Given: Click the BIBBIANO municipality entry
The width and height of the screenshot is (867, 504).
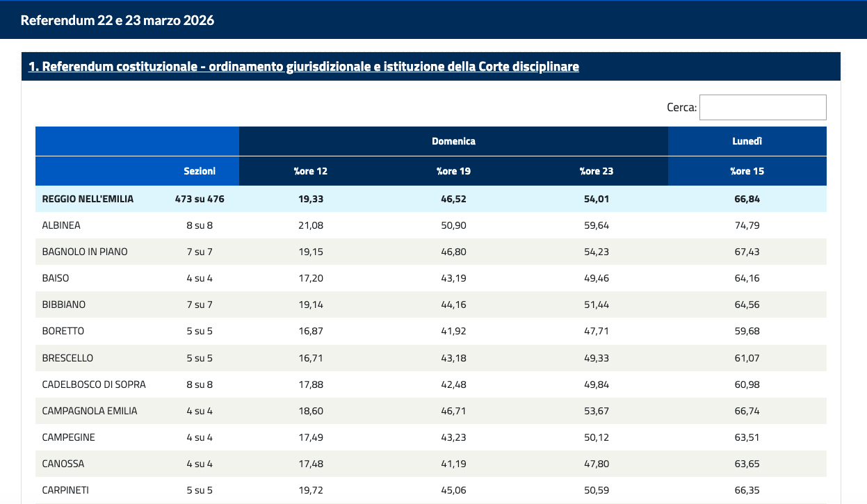Looking at the screenshot, I should click(64, 304).
